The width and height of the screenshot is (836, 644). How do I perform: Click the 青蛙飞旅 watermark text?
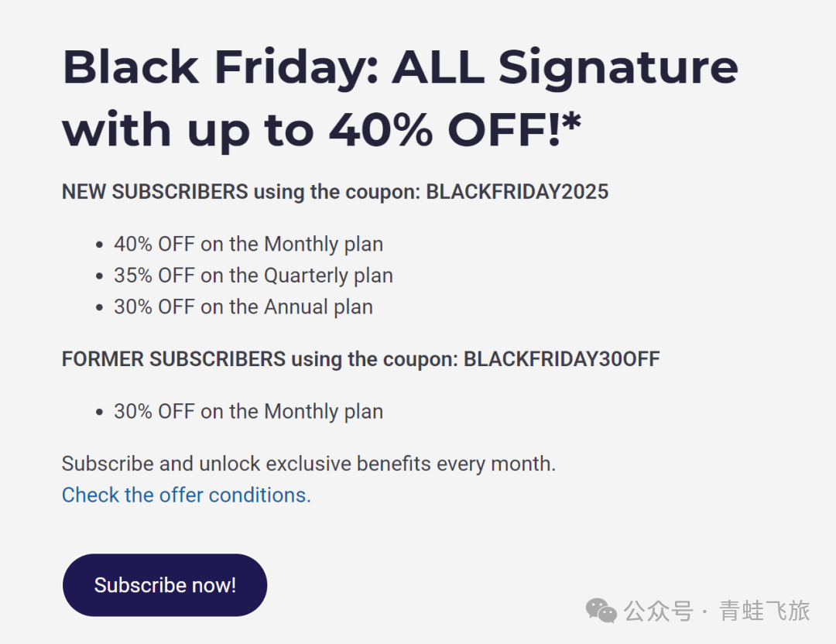pyautogui.click(x=765, y=611)
